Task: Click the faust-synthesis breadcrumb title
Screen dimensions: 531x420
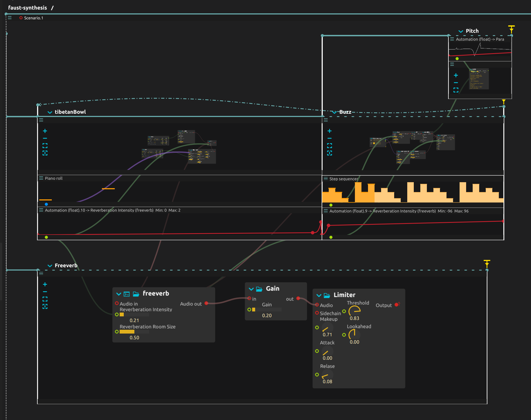Action: pyautogui.click(x=28, y=8)
